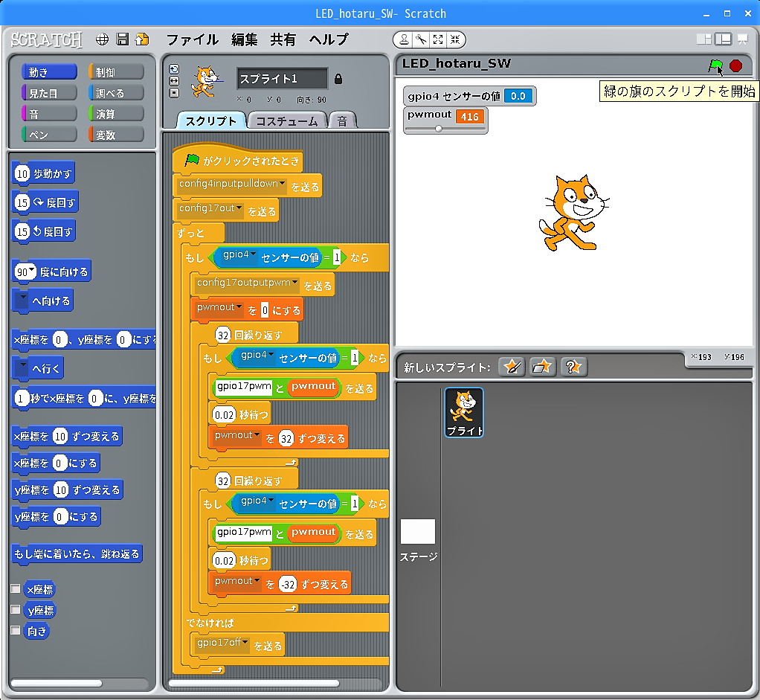Open the 編集 menu
Image resolution: width=760 pixels, height=700 pixels.
click(245, 39)
